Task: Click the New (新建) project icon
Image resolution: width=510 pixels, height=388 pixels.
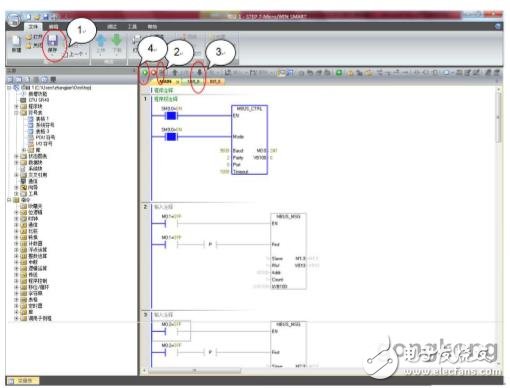Action: click(x=16, y=44)
